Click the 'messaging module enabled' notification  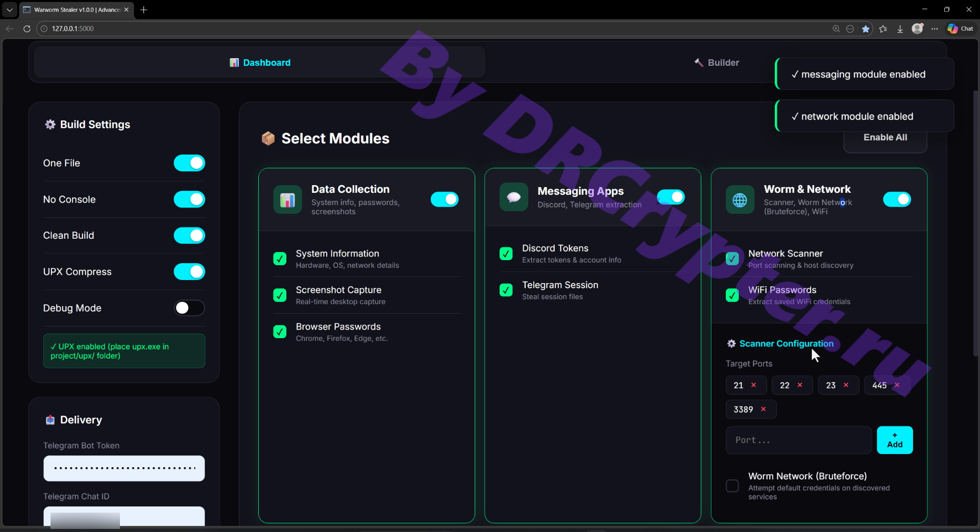pyautogui.click(x=865, y=74)
